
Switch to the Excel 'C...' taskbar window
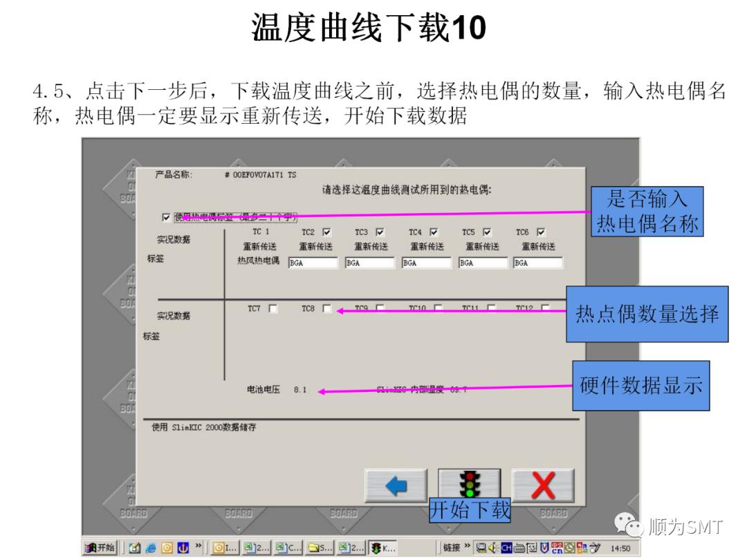(x=288, y=548)
